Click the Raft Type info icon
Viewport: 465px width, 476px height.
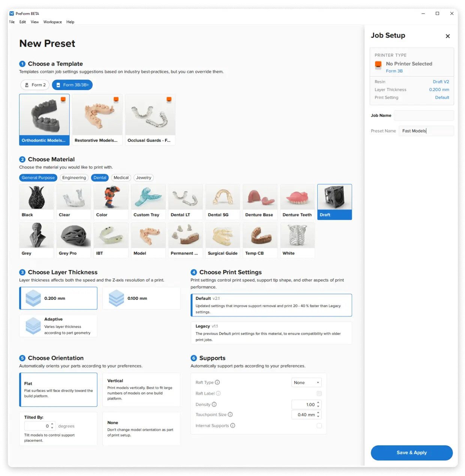tap(217, 382)
